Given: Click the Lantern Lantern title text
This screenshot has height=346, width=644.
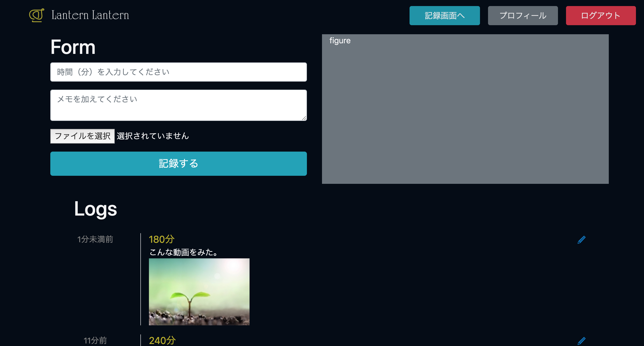Looking at the screenshot, I should (90, 15).
